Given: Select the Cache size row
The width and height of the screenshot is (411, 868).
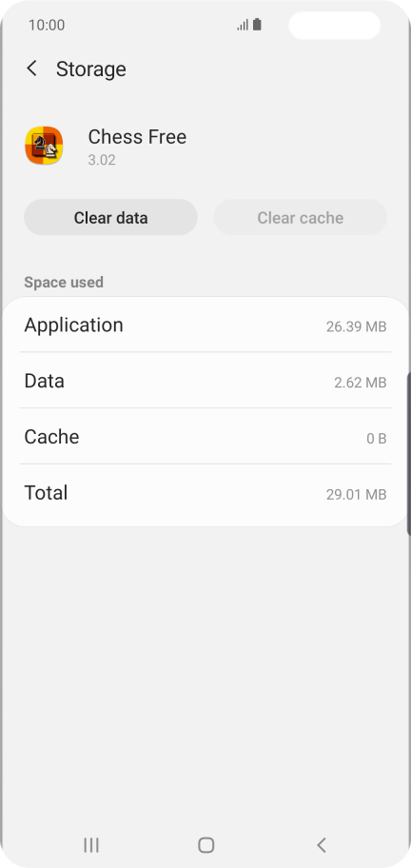Looking at the screenshot, I should (205, 437).
